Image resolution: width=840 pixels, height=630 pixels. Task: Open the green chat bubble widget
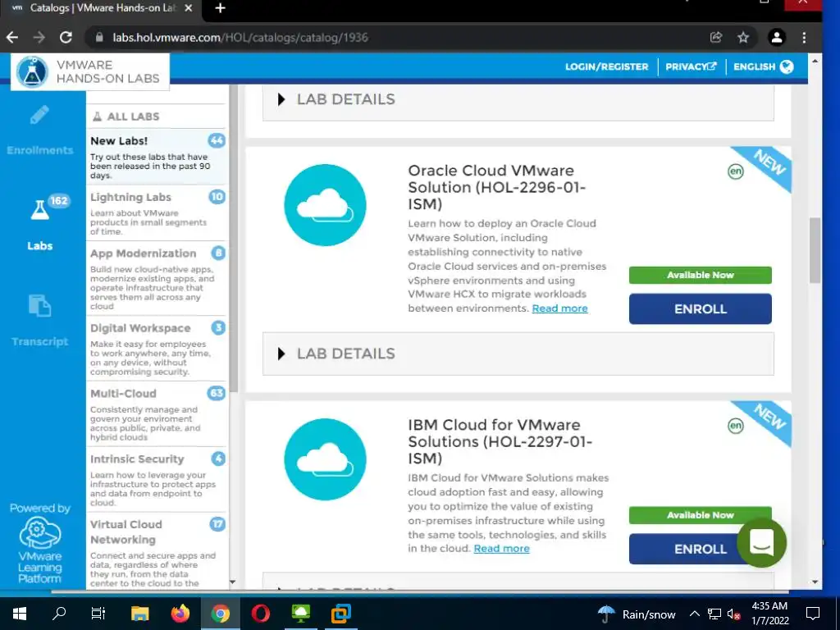tap(761, 543)
